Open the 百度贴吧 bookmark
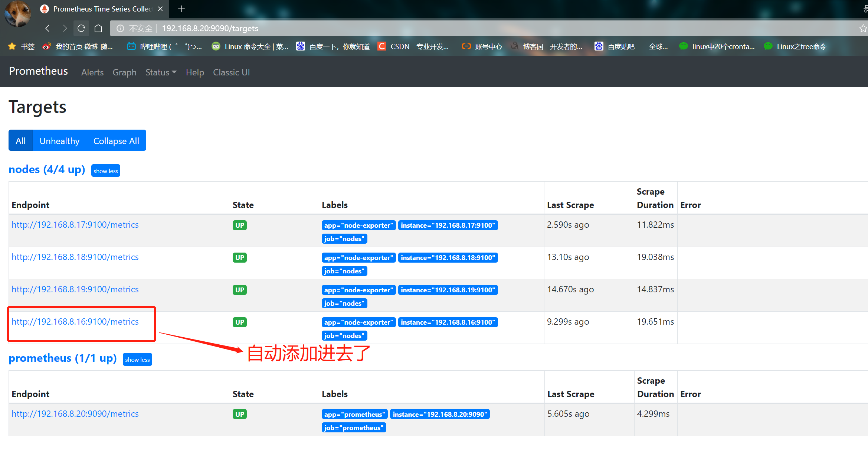Image resolution: width=868 pixels, height=458 pixels. click(631, 46)
